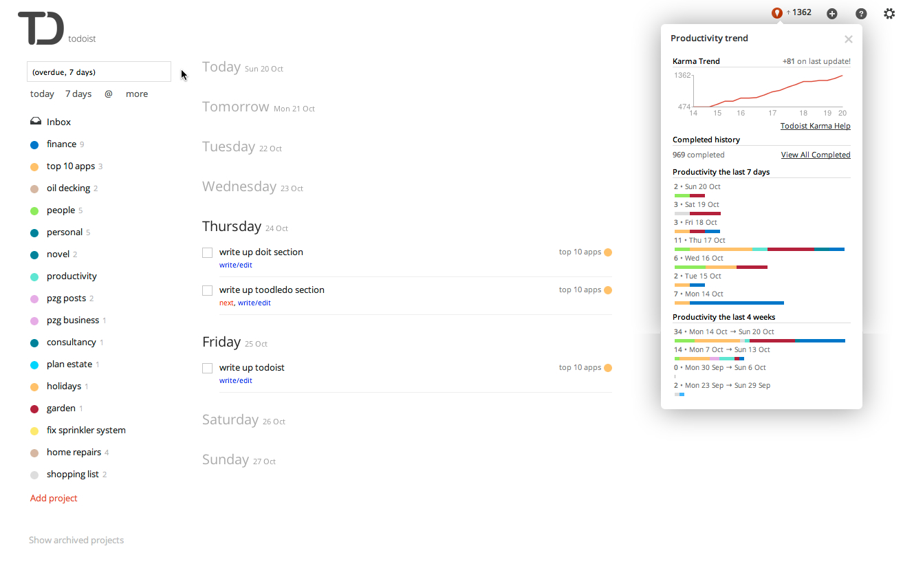Image resolution: width=903 pixels, height=588 pixels.
Task: Show archived projects list
Action: coord(76,540)
